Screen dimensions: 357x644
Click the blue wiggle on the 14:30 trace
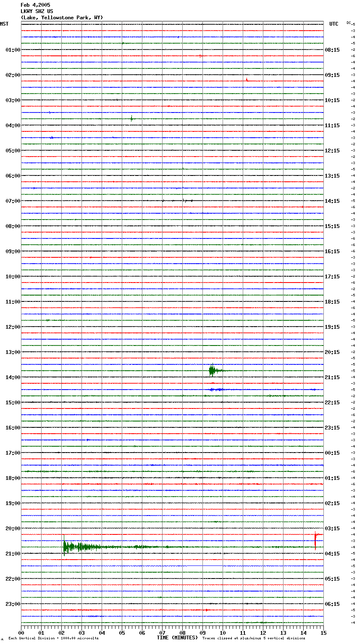[x=216, y=390]
